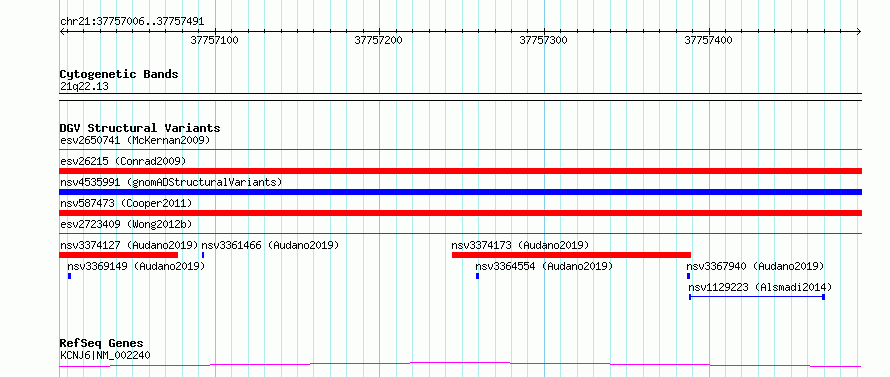890x377 pixels.
Task: Click the small blue marker of nsv3364554
Action: pos(477,276)
